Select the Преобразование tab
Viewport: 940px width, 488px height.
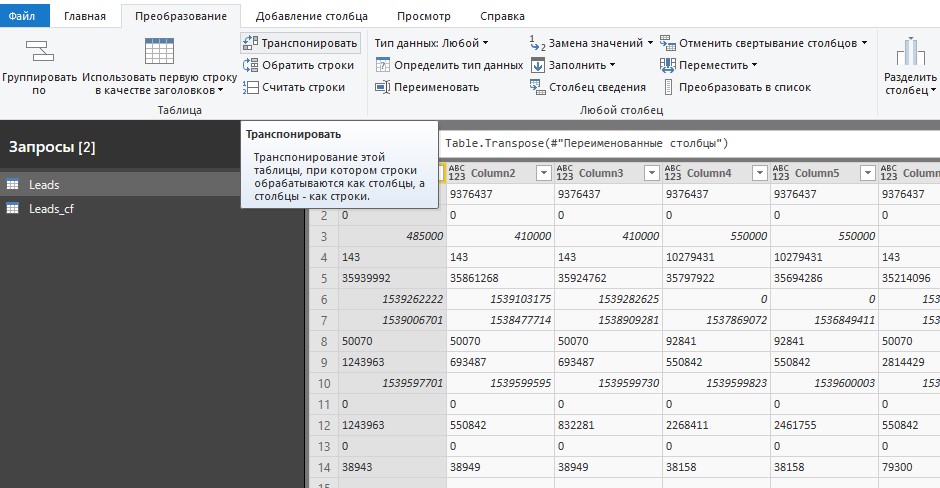(180, 16)
